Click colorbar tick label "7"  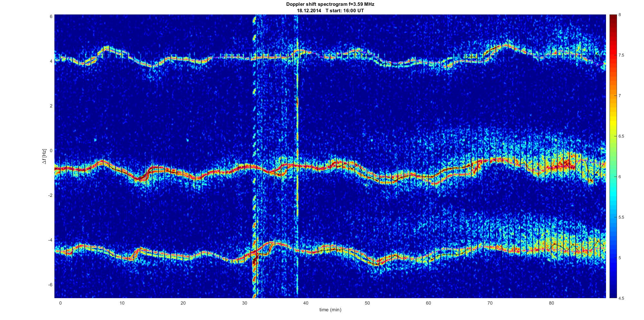click(x=620, y=96)
